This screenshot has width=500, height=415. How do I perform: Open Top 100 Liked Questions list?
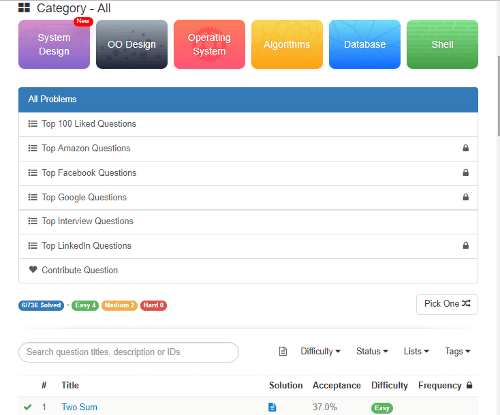click(248, 124)
